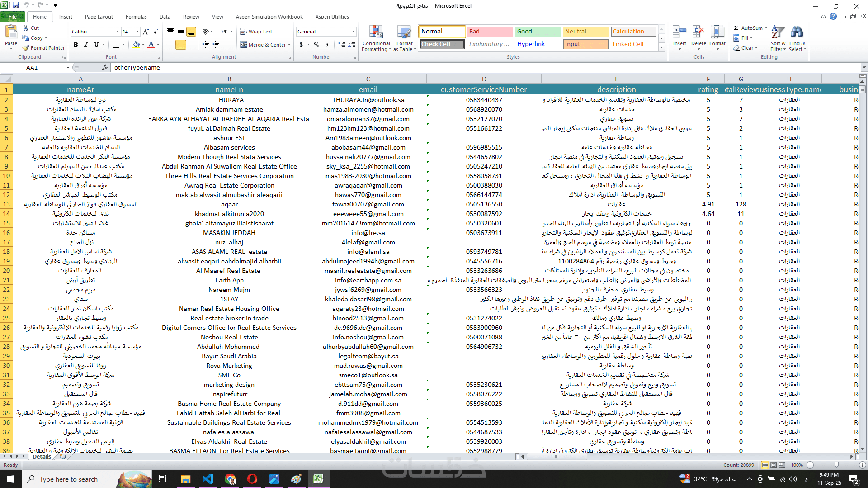Open the Calibri font name dropdown
The width and height of the screenshot is (868, 488).
(118, 32)
